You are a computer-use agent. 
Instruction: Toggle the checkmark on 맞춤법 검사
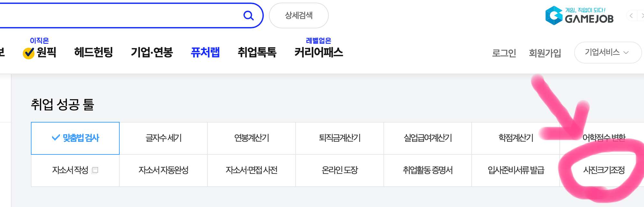tap(55, 138)
